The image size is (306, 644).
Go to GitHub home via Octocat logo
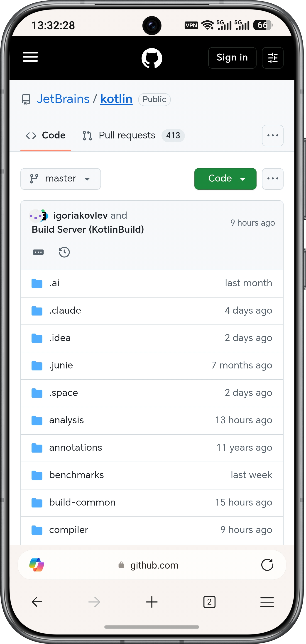[x=152, y=58]
